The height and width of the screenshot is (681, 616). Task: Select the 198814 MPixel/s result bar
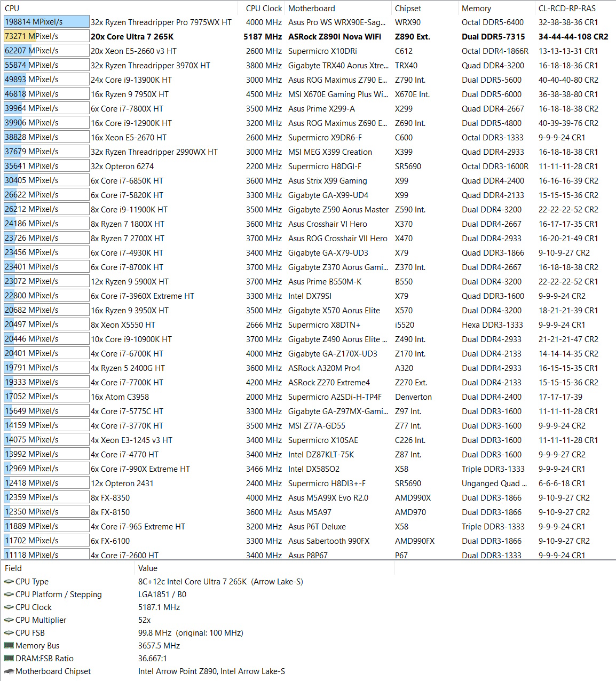[46, 22]
